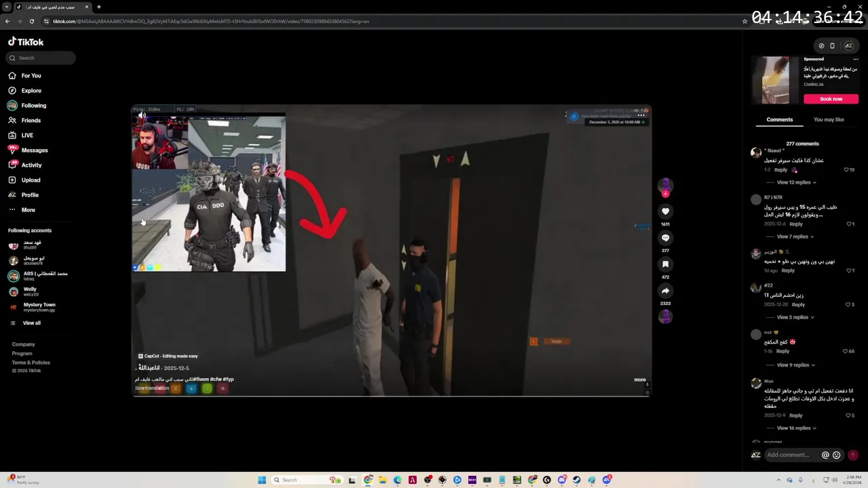Switch to the You may like tab
The width and height of the screenshot is (868, 488).
tap(829, 120)
